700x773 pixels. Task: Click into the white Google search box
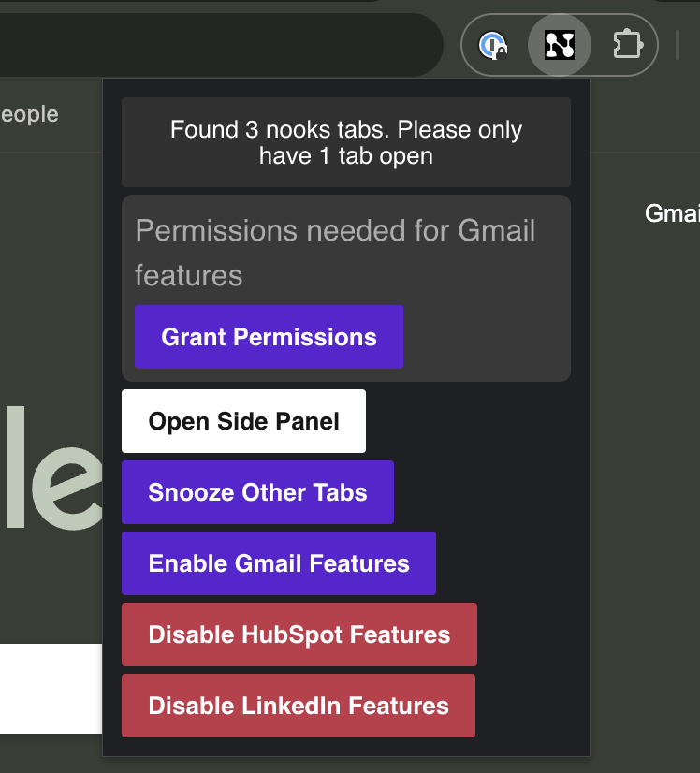pyautogui.click(x=51, y=688)
